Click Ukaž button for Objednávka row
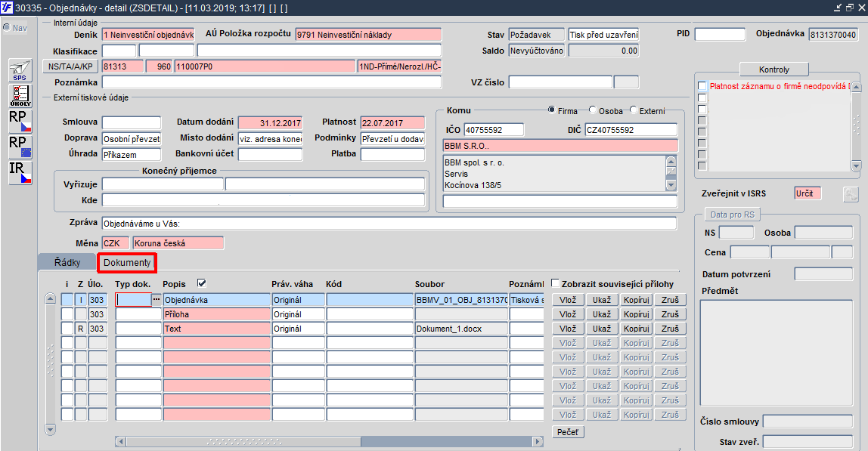This screenshot has width=868, height=451. tap(602, 299)
